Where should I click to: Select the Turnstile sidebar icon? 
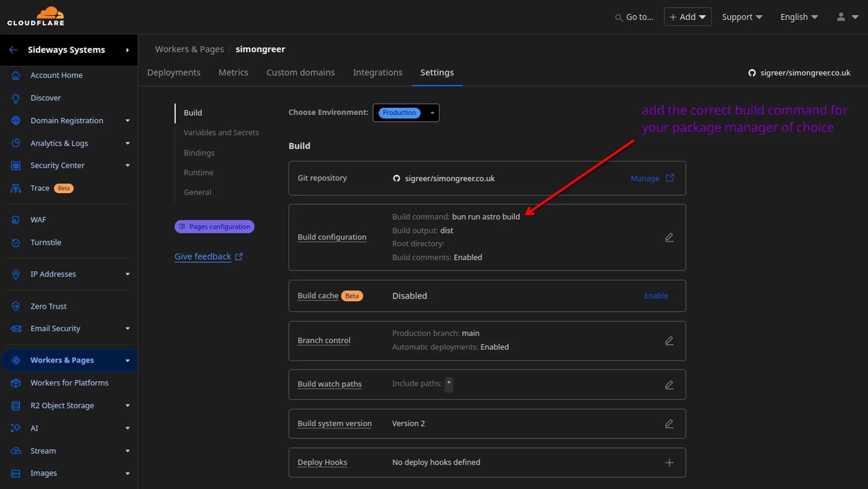pos(16,242)
